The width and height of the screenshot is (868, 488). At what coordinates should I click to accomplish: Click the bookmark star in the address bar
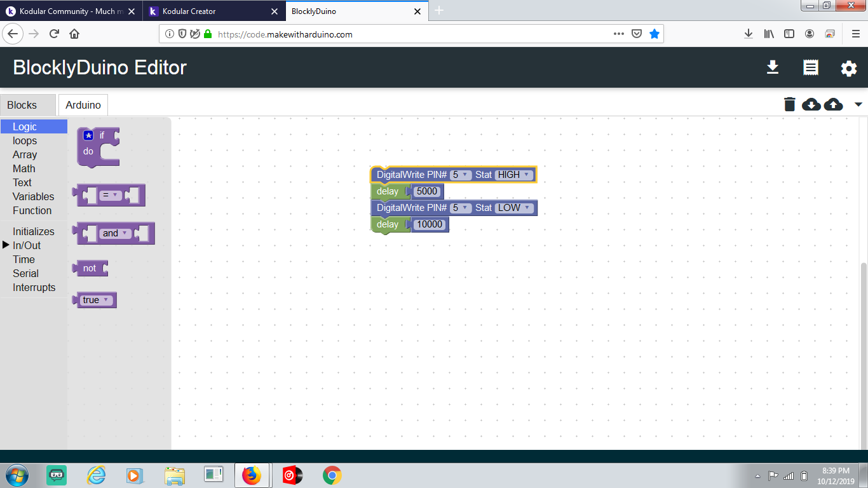tap(654, 34)
